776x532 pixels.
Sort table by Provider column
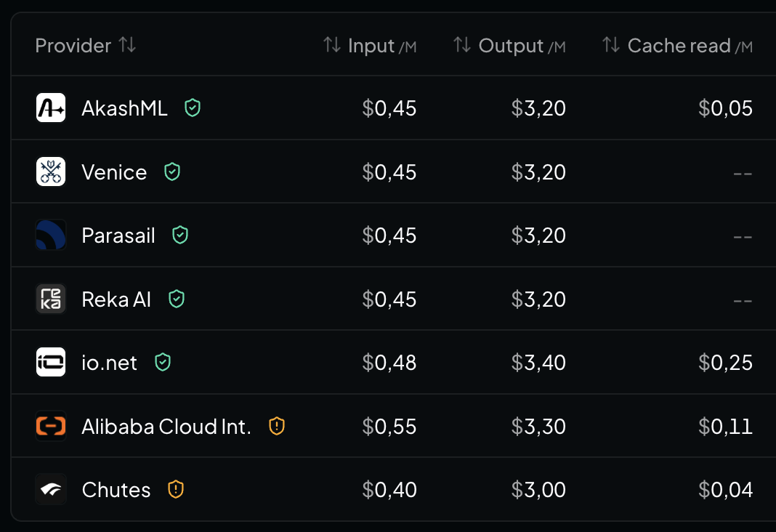(x=86, y=46)
